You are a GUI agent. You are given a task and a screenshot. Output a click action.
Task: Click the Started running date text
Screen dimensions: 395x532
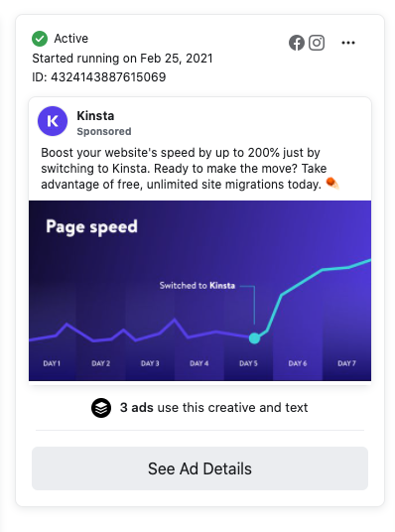pos(122,59)
